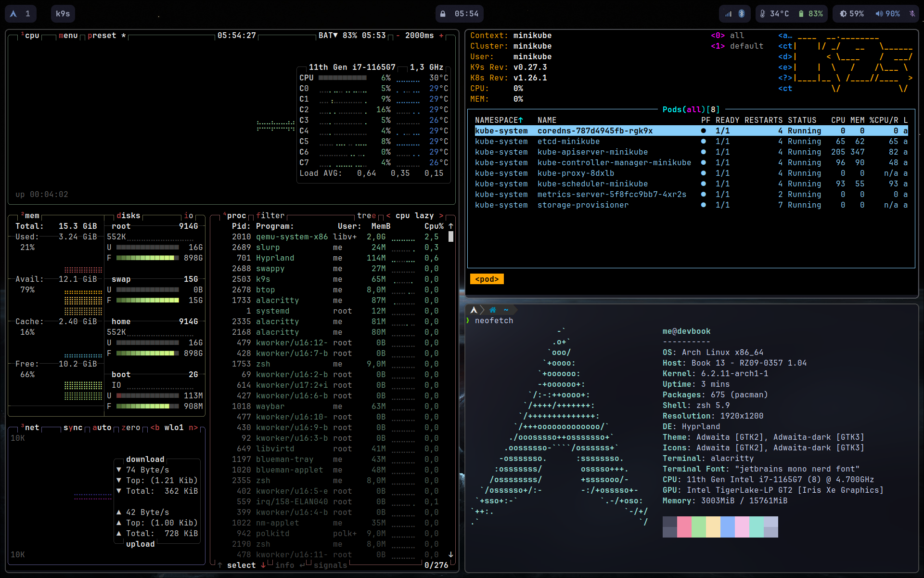Click the root disk used bar
Viewport: 924px width, 578px height.
point(147,248)
